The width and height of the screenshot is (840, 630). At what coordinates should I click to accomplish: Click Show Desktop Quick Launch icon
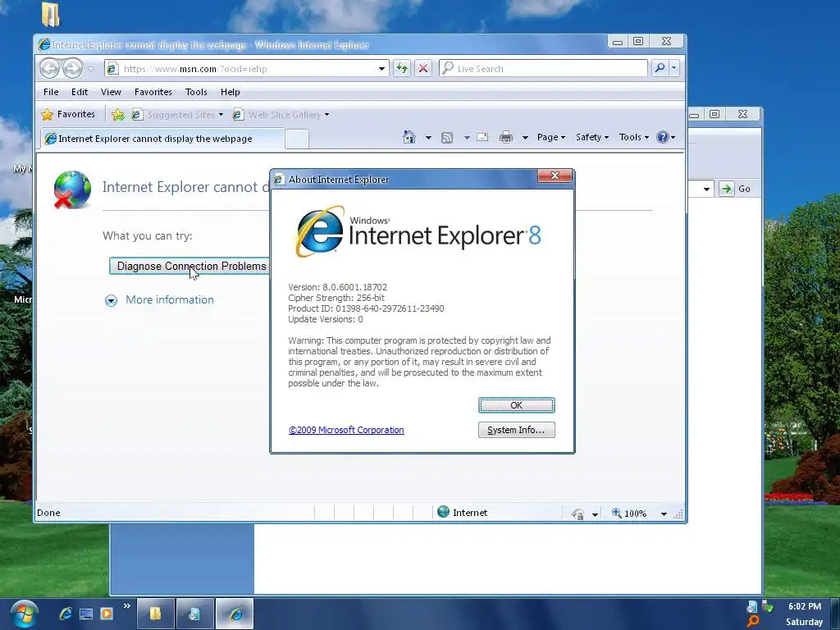85,614
